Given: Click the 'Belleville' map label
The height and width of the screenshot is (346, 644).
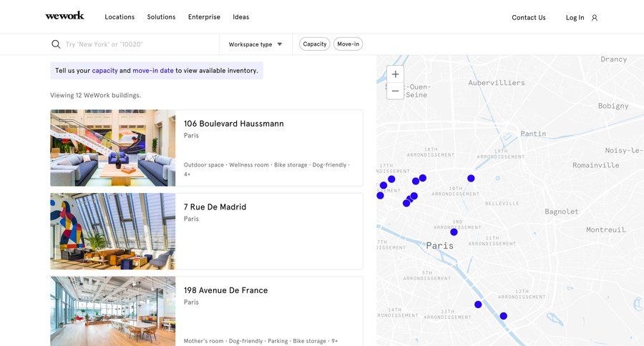Looking at the screenshot, I should click(x=502, y=203).
